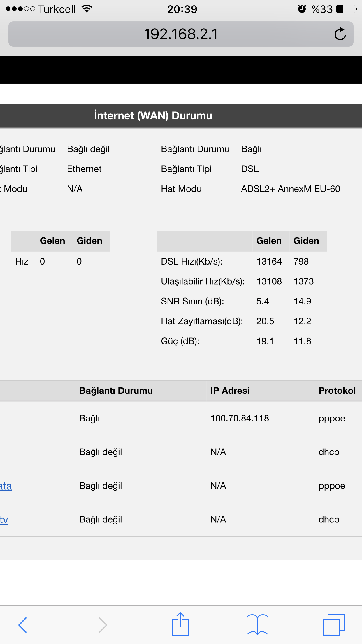The image size is (362, 644).
Task: Select the IP Adresi column header
Action: pyautogui.click(x=230, y=391)
